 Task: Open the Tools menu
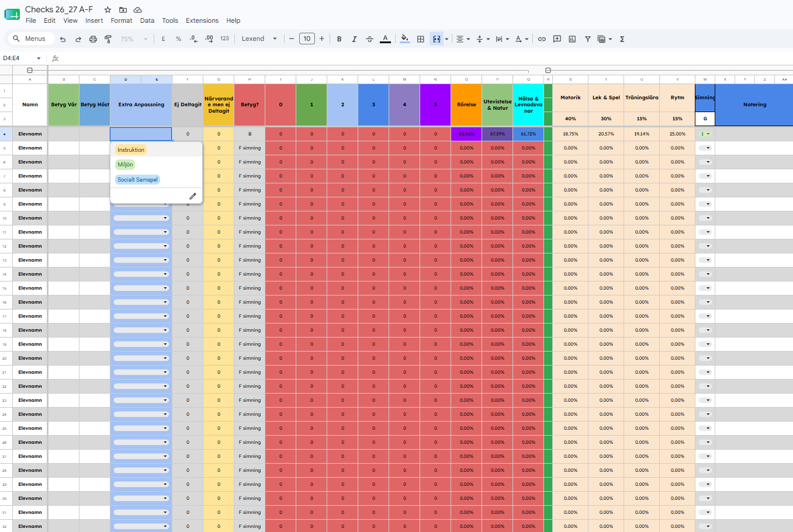click(x=170, y=20)
